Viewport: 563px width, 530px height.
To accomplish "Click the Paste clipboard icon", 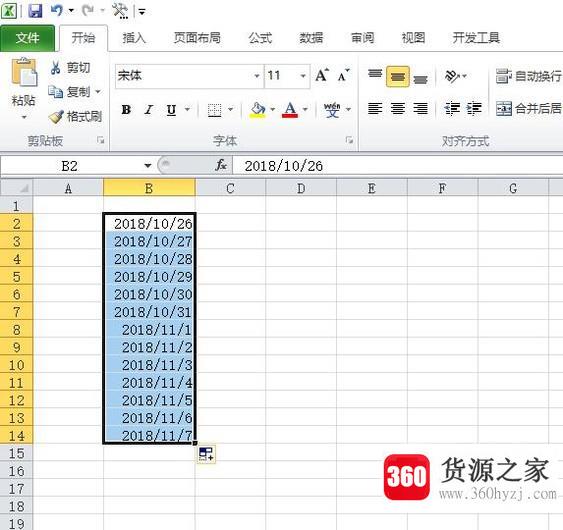I will [x=24, y=72].
